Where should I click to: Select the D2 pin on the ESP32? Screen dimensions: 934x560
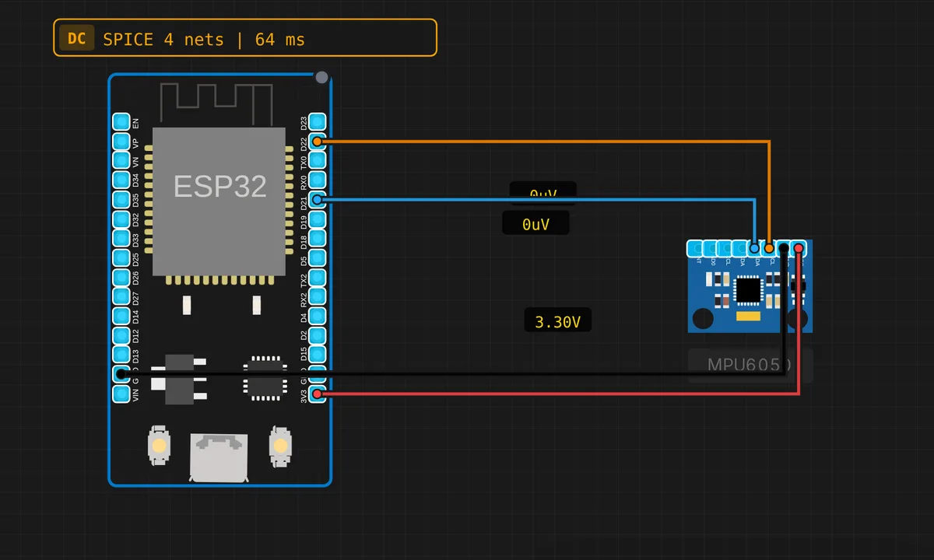pyautogui.click(x=318, y=336)
